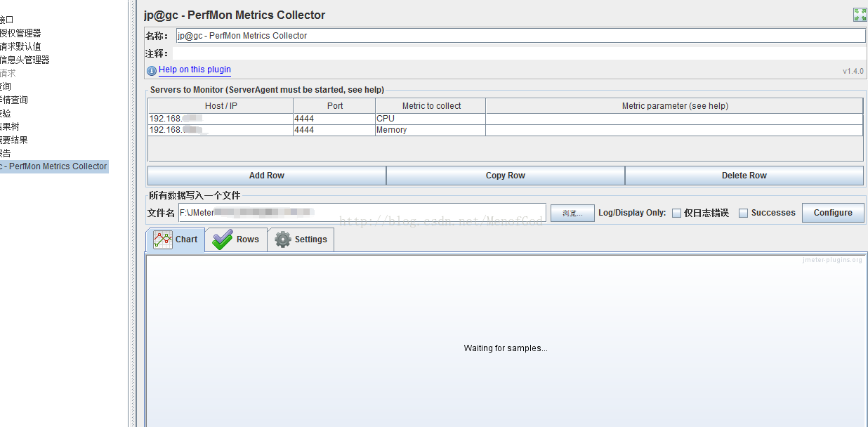Screen dimensions: 868x427
Task: Click the Memory metric cell
Action: [x=430, y=130]
